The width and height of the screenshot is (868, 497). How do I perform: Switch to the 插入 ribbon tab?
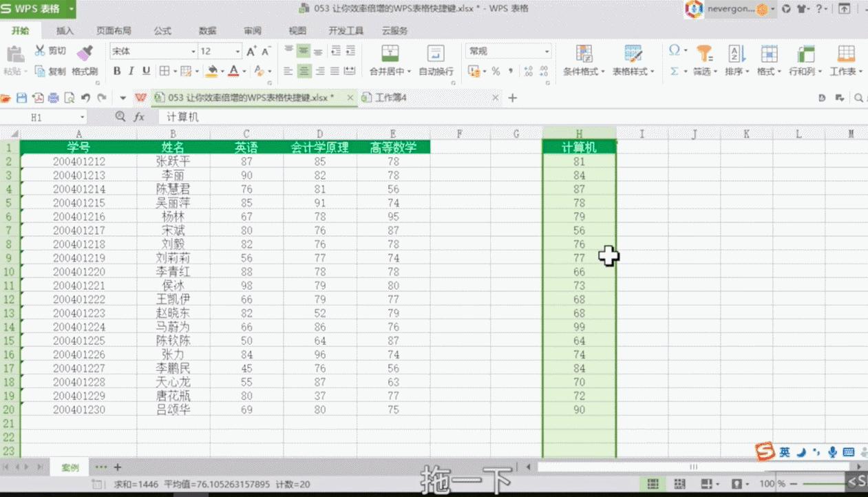tap(64, 30)
